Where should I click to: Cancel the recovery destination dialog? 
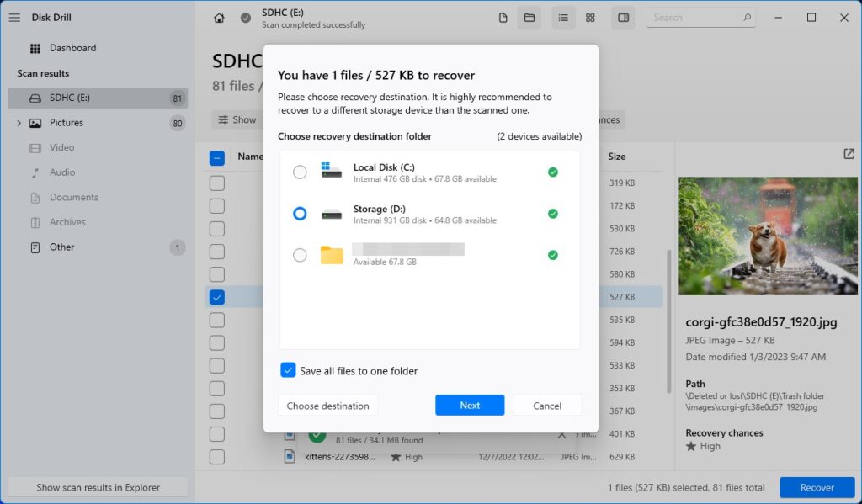547,405
